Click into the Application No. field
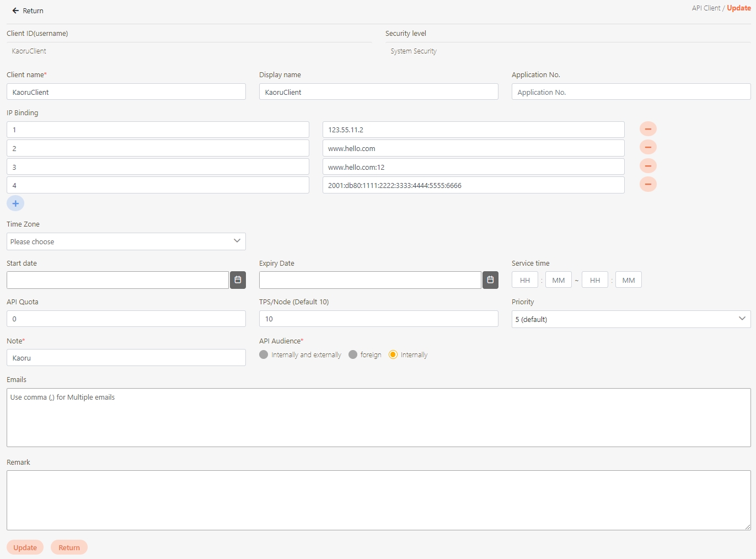756x559 pixels. [x=631, y=92]
